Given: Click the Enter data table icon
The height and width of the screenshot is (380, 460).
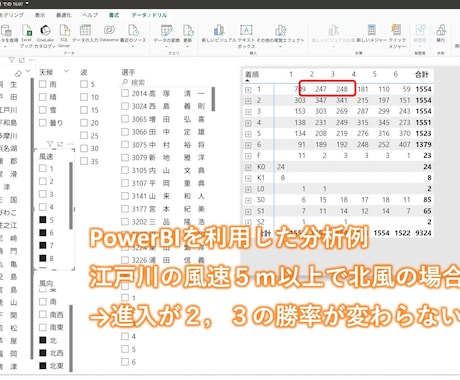Looking at the screenshot, I should [85, 30].
